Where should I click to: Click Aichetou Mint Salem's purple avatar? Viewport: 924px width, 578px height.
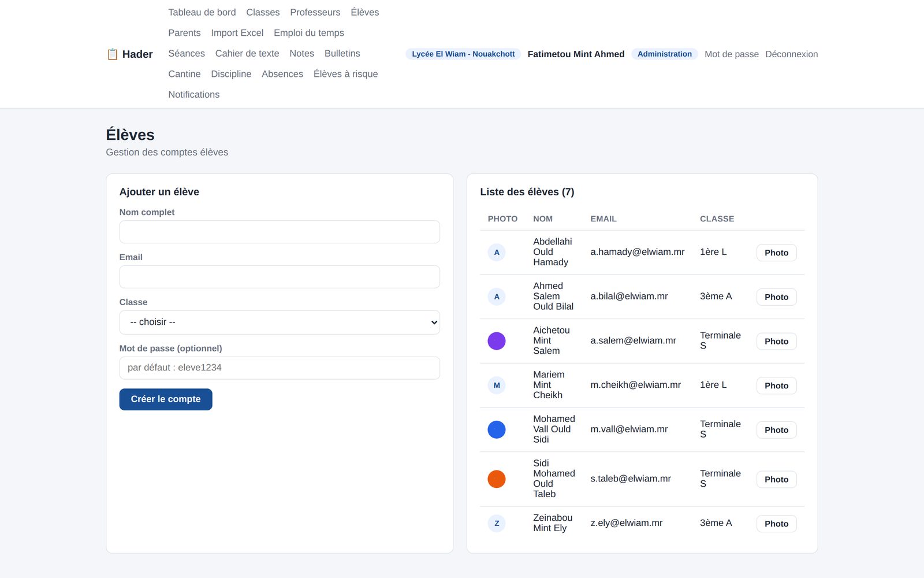(x=497, y=341)
